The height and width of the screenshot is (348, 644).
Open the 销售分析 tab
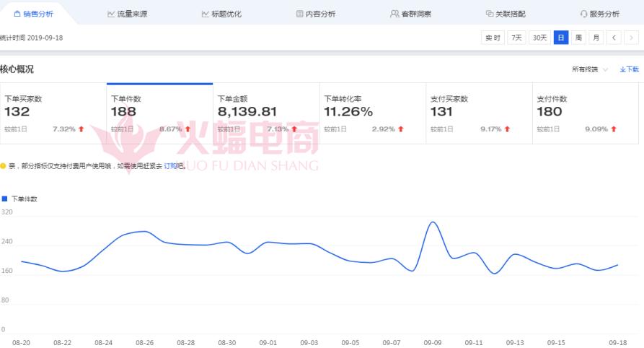33,14
